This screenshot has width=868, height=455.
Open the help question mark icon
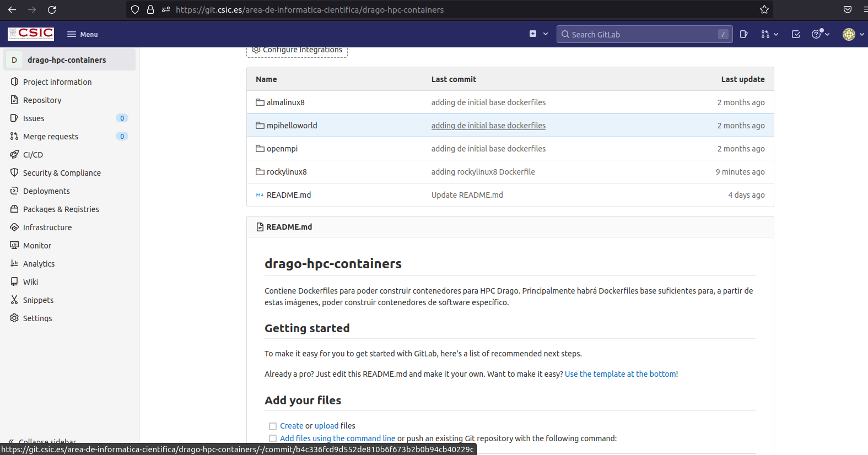(817, 34)
